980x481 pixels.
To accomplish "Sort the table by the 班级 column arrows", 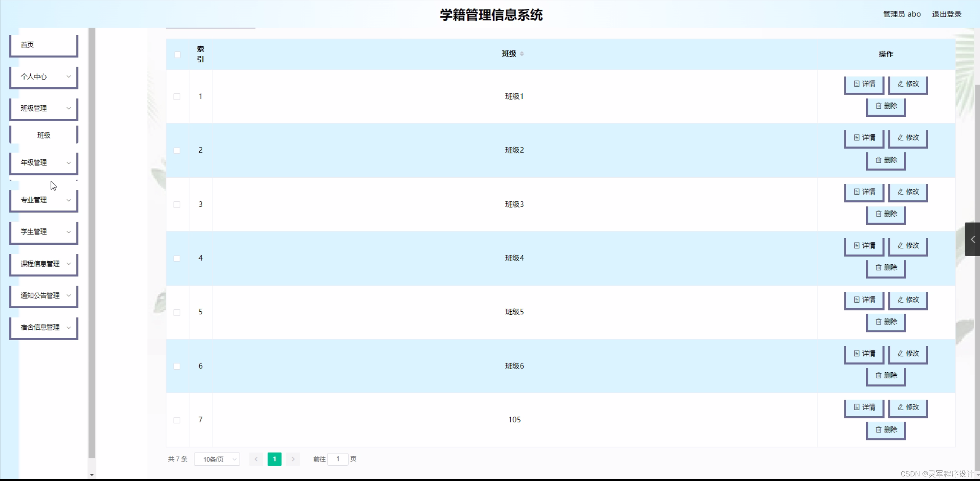I will [521, 54].
